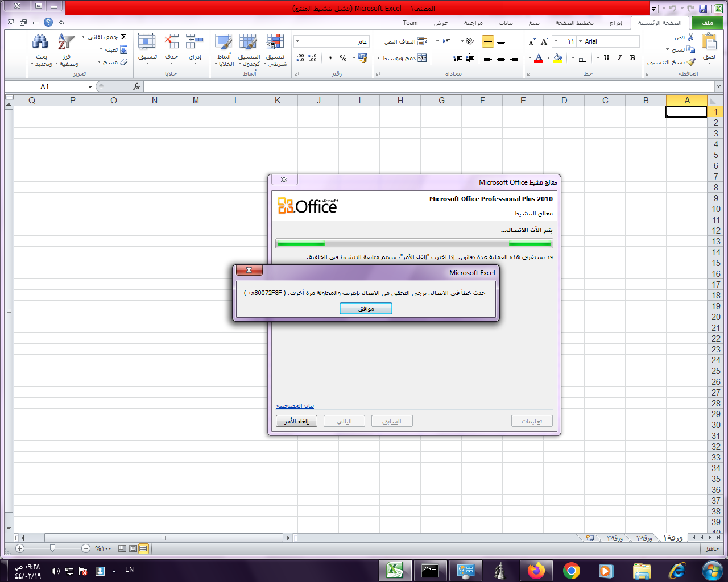This screenshot has width=728, height=582.
Task: Switch to the Formulas (صيغ) tab
Action: pos(534,23)
